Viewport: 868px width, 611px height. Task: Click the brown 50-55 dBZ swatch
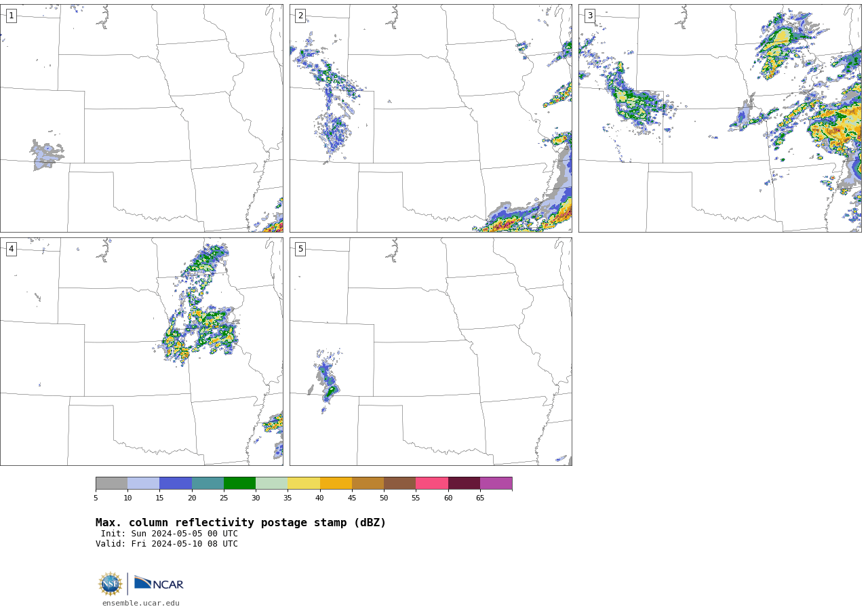point(399,483)
